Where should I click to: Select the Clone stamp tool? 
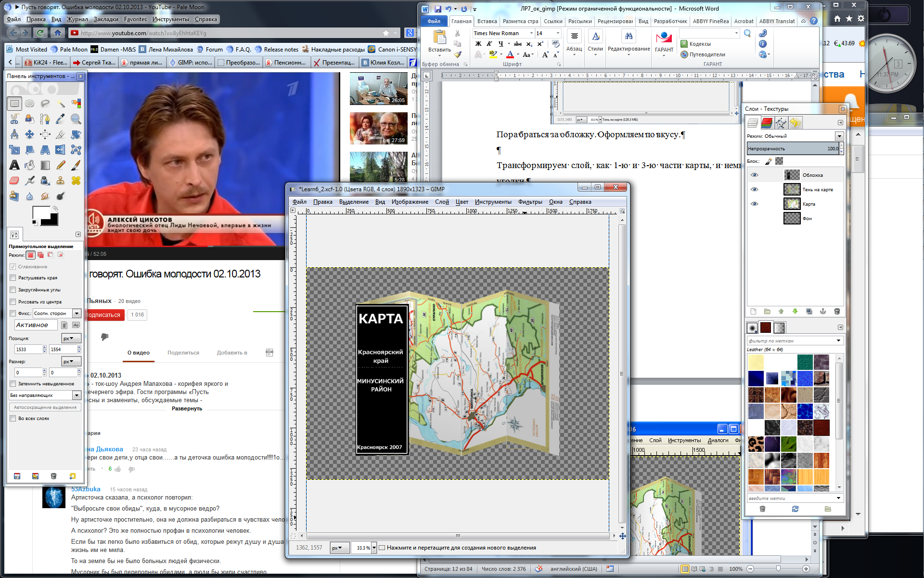tap(61, 181)
